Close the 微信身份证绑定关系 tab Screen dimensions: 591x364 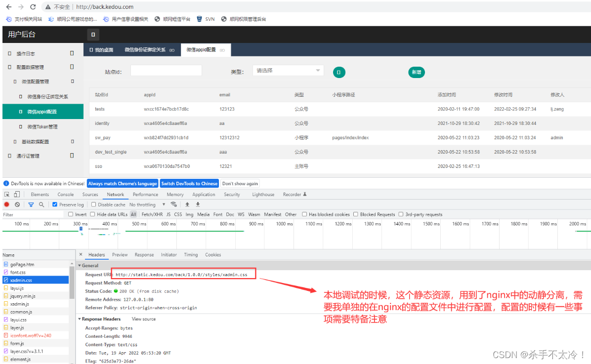[x=172, y=50]
